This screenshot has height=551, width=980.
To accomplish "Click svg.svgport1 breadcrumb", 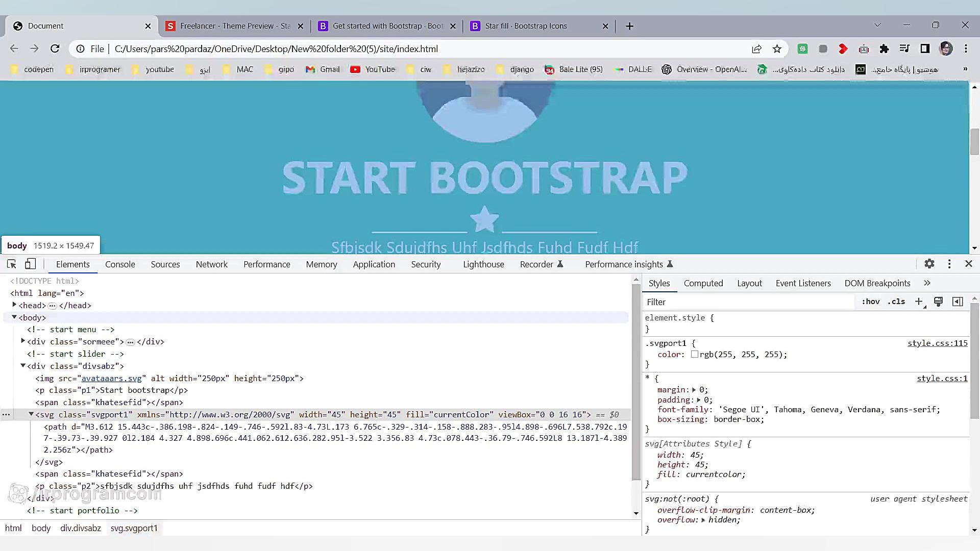I will click(134, 528).
